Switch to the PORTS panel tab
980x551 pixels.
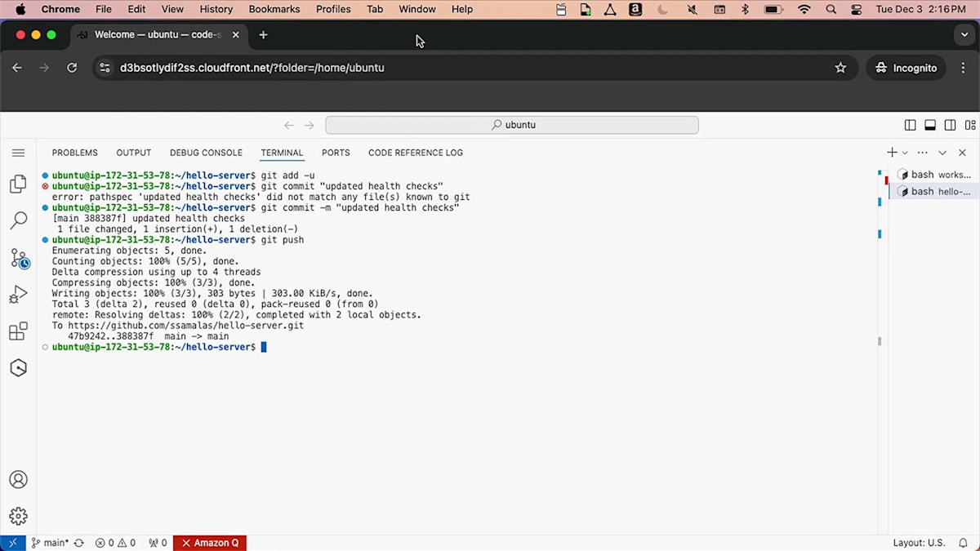point(336,153)
